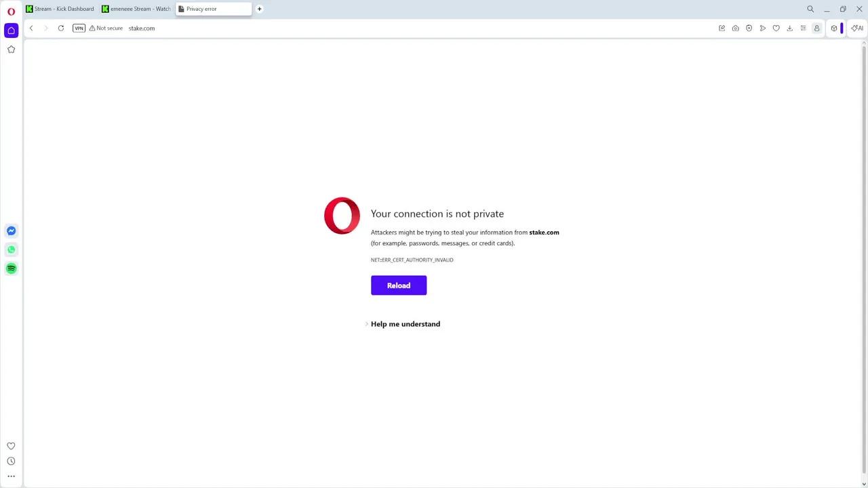Open Facebook Messenger in the sidebar
Image resolution: width=868 pixels, height=488 pixels.
click(x=11, y=231)
